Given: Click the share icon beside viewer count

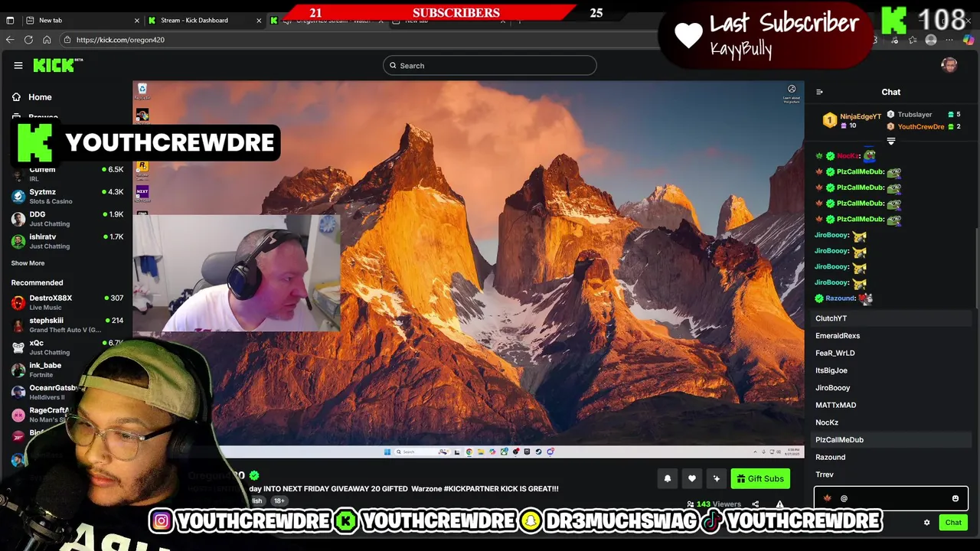Looking at the screenshot, I should 755,504.
